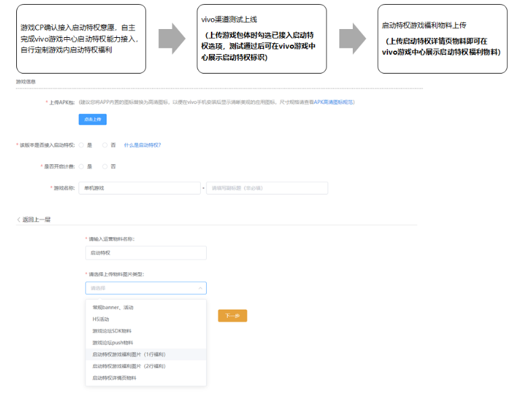The width and height of the screenshot is (532, 393).
Task: Select 否 for 该版本是否接入启动特权
Action: point(105,145)
